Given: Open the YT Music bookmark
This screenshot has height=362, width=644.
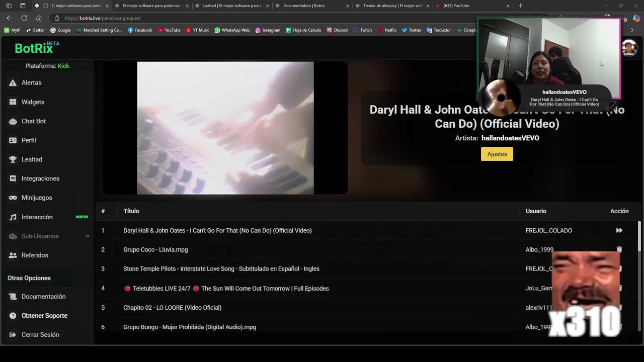Looking at the screenshot, I should point(197,30).
